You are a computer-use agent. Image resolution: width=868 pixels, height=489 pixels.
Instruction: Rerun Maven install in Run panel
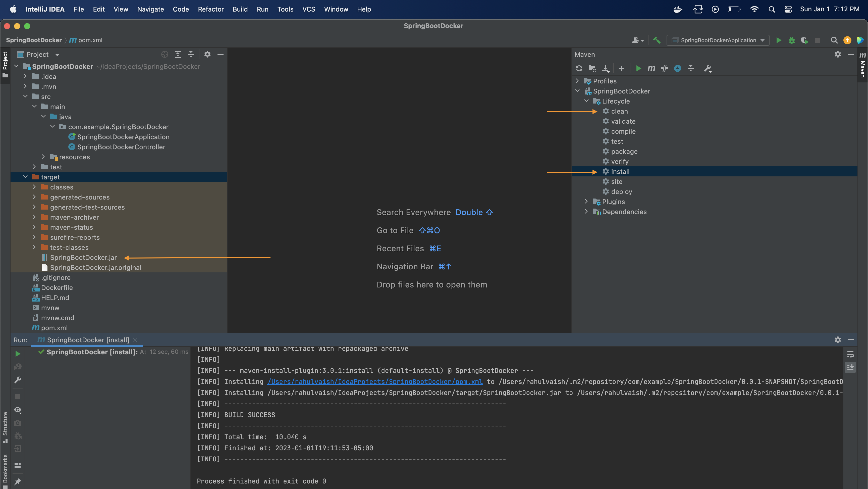[18, 353]
